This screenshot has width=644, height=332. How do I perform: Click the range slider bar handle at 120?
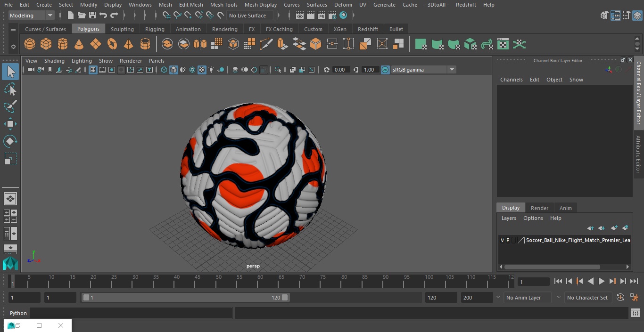click(285, 298)
